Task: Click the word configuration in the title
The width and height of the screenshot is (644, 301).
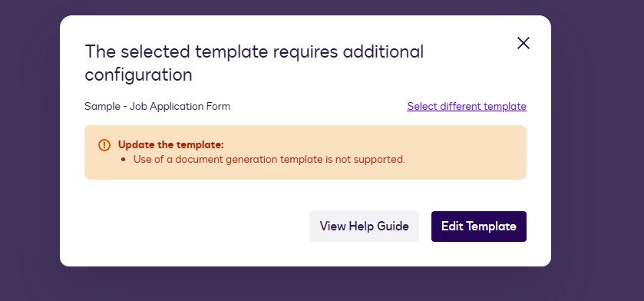Action: [x=138, y=75]
